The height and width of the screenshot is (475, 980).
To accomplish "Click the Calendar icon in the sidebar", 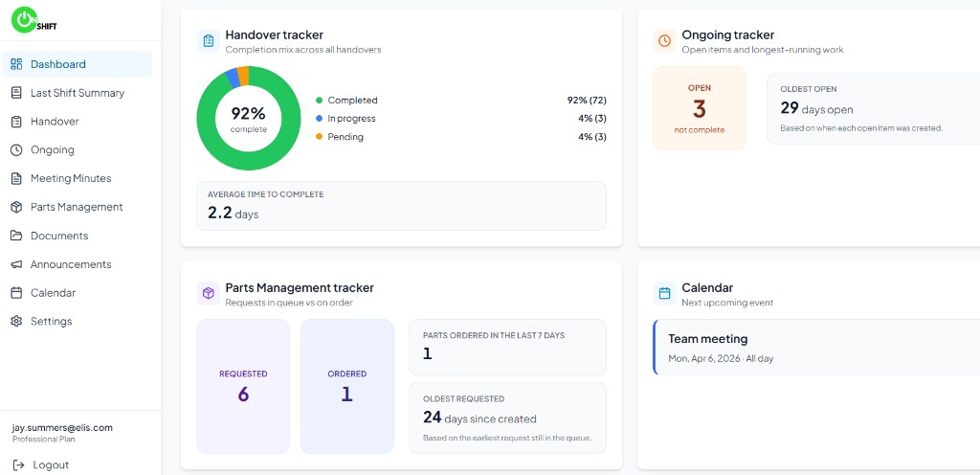I will (16, 292).
